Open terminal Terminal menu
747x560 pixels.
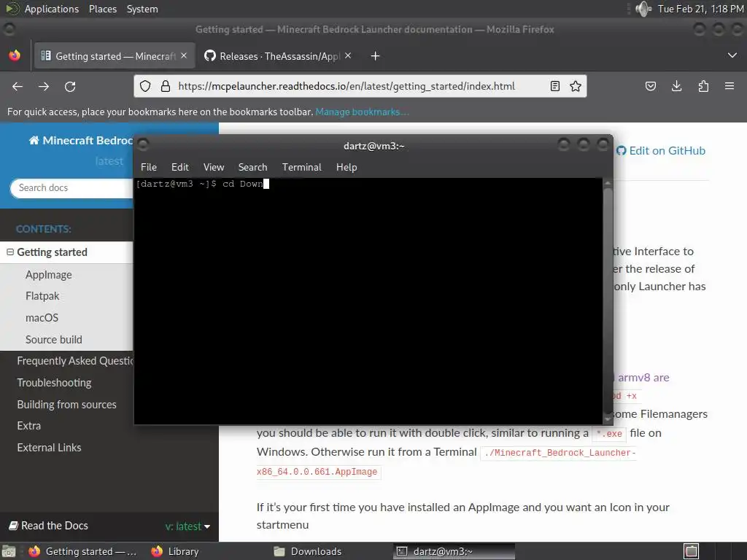(301, 167)
